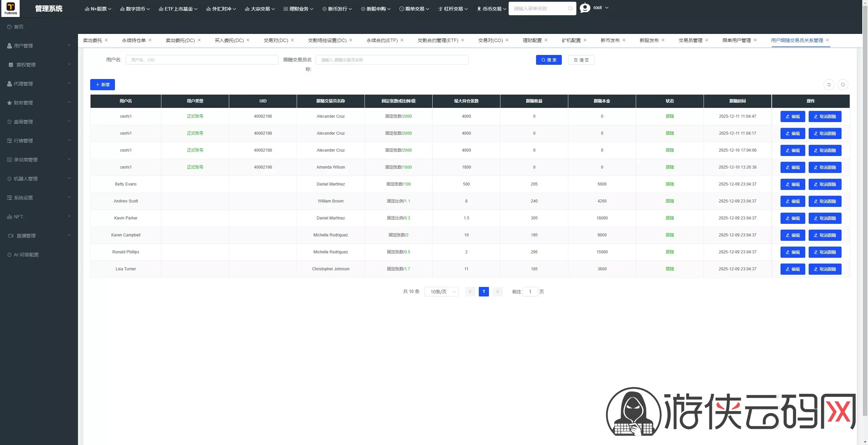The height and width of the screenshot is (445, 868).
Task: Click the magnifier icon in the menu search box
Action: (x=570, y=8)
